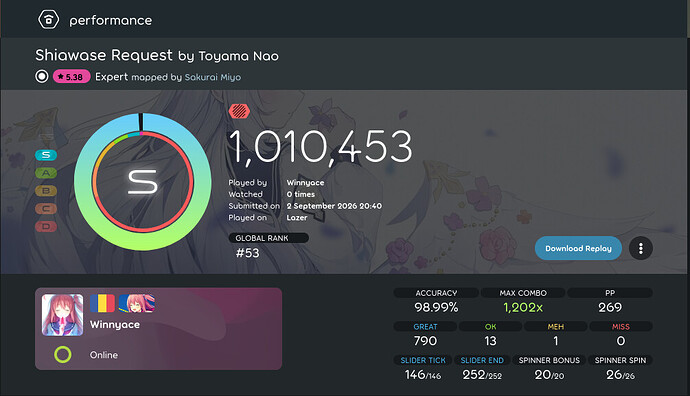This screenshot has height=396, width=690.
Task: Click the B rank badge in rank list
Action: click(46, 191)
